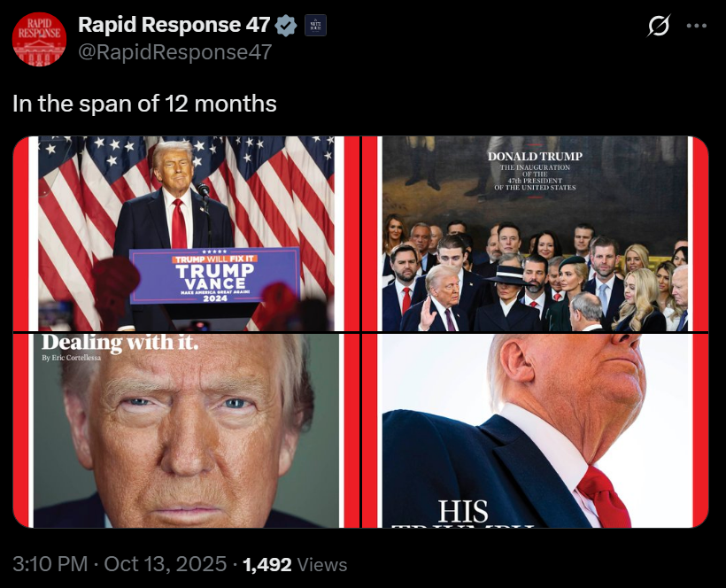Open the three-dot more options menu
Viewport: 726px width, 588px height.
tap(697, 26)
